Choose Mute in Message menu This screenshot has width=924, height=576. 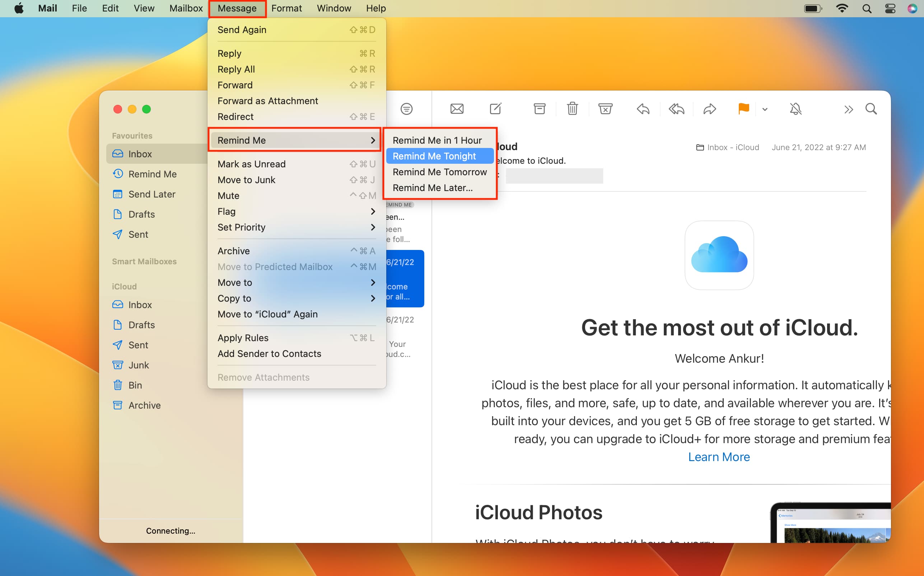pyautogui.click(x=297, y=196)
